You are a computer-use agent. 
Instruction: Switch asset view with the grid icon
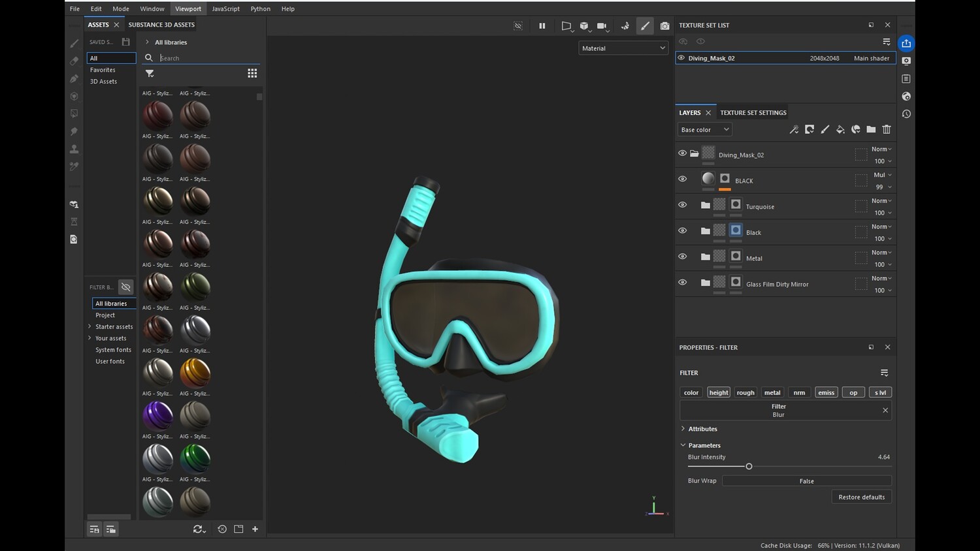252,74
